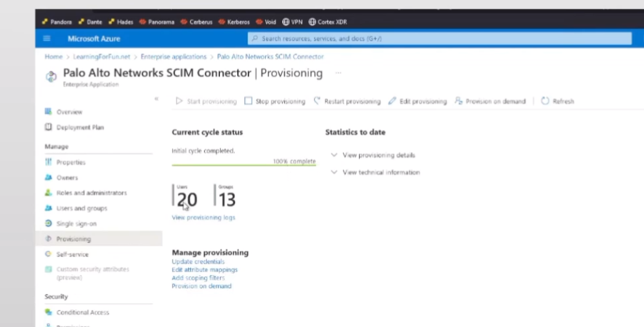The height and width of the screenshot is (327, 644).
Task: Click the 100% complete progress bar
Action: (243, 165)
